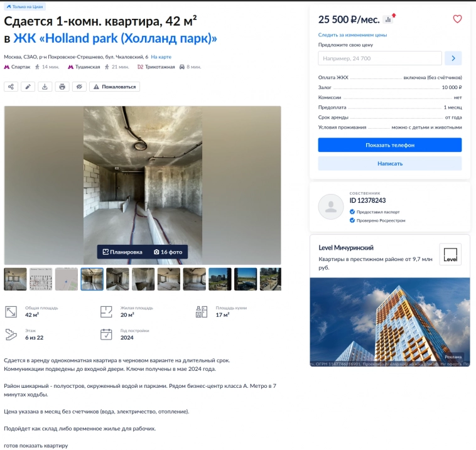
Task: Submit offered price with arrow button
Action: [453, 58]
